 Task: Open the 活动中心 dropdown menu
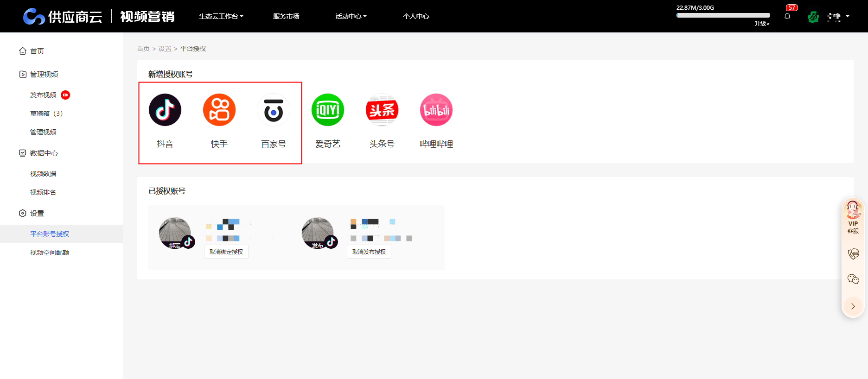(351, 16)
